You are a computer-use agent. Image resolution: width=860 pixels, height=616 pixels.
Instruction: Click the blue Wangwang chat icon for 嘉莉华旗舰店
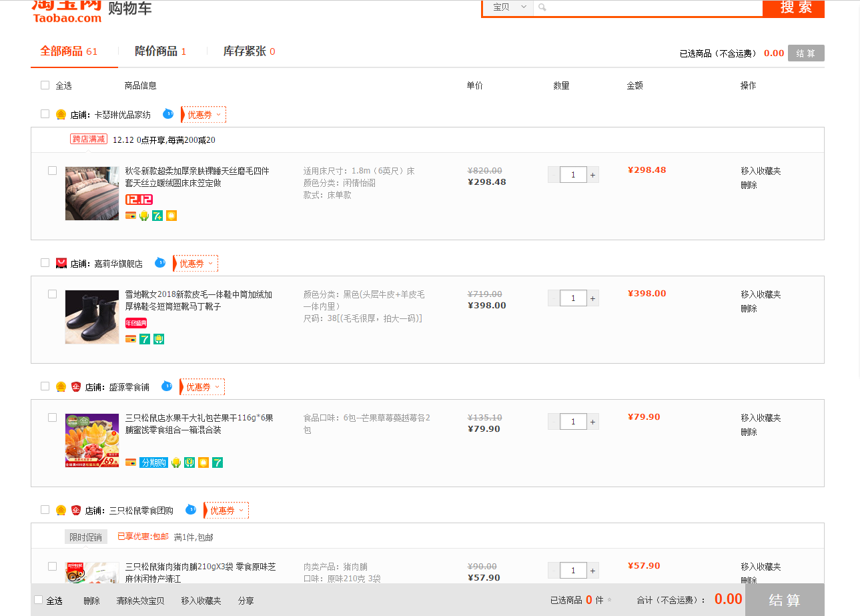click(160, 263)
